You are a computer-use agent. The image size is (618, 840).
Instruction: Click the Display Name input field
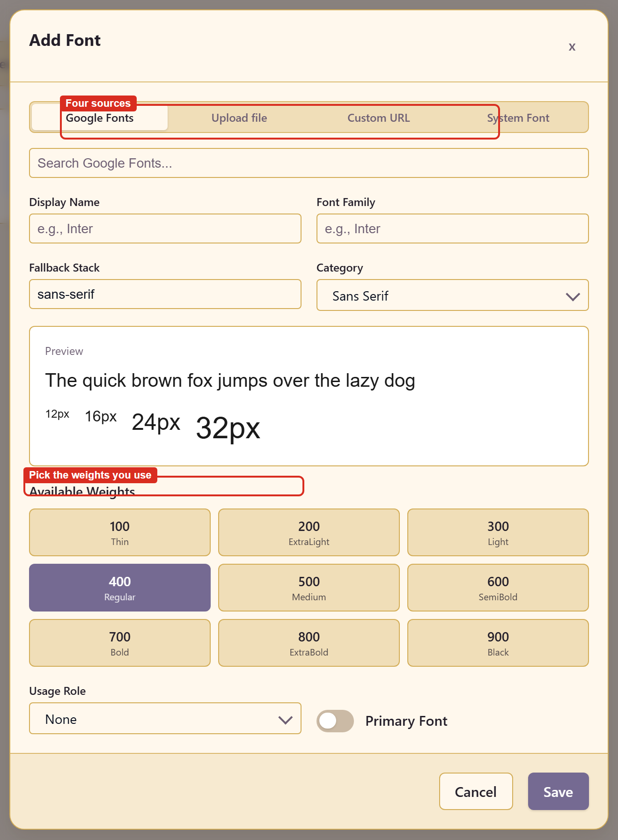(x=165, y=228)
